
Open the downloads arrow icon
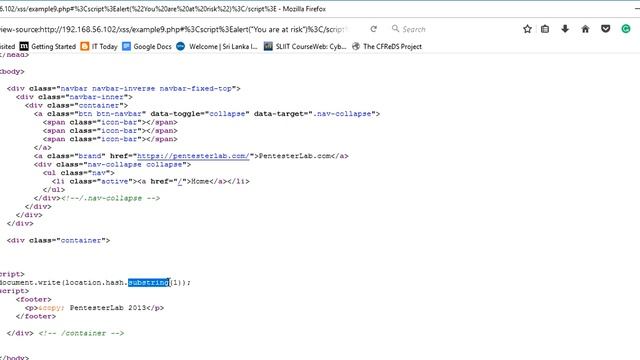pyautogui.click(x=565, y=29)
